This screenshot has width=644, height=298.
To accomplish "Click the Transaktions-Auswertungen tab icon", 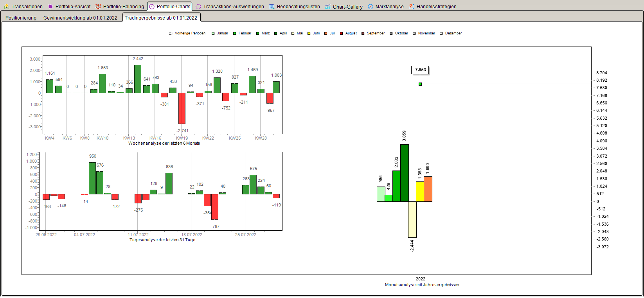I will coord(198,7).
